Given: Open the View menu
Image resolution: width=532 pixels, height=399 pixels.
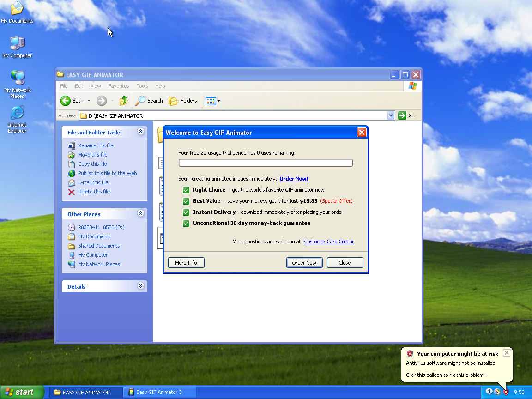Looking at the screenshot, I should pos(96,86).
